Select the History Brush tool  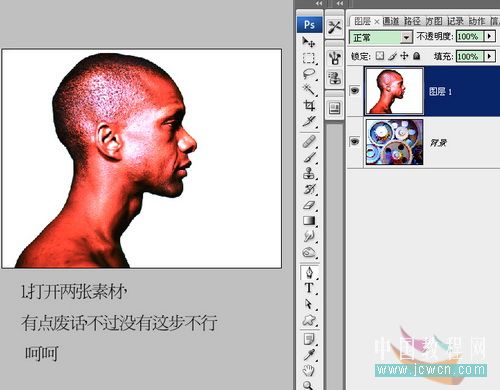point(309,189)
